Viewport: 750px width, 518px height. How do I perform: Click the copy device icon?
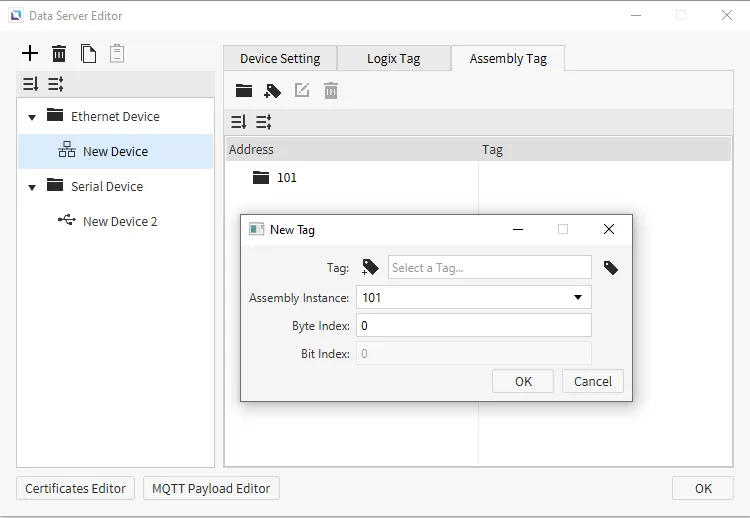(88, 54)
